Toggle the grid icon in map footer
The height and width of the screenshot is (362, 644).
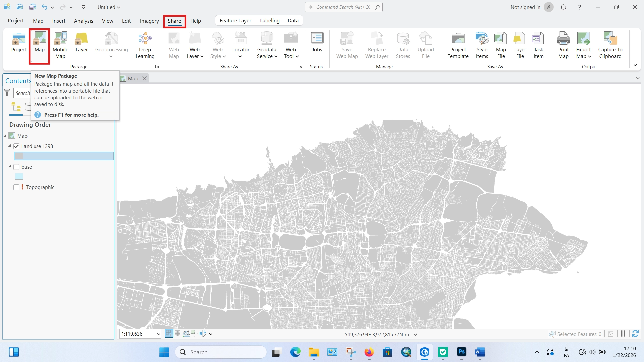[177, 334]
